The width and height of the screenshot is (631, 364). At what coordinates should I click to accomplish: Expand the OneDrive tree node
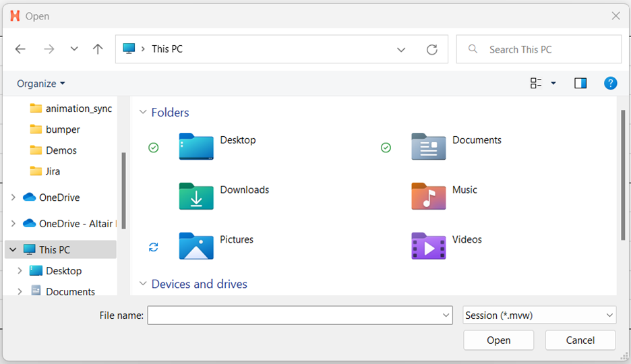tap(13, 198)
